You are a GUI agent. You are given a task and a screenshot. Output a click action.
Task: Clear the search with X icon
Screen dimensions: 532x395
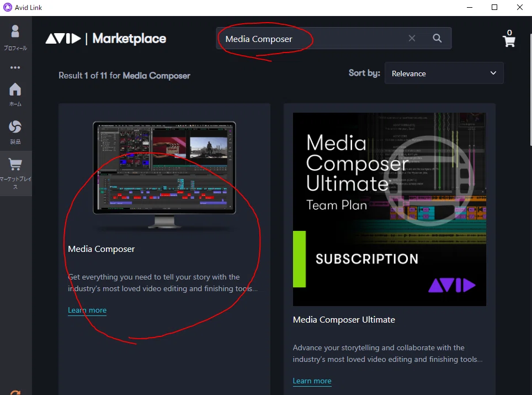point(412,38)
